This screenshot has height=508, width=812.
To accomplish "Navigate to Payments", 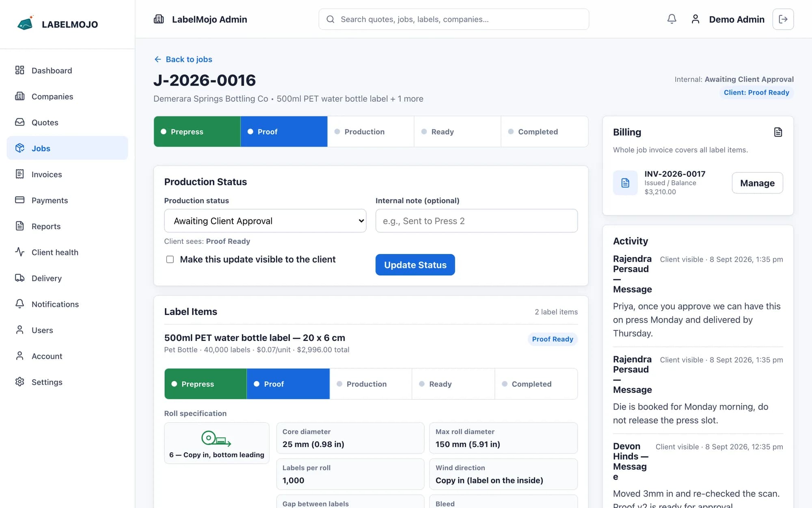I will tap(67, 200).
